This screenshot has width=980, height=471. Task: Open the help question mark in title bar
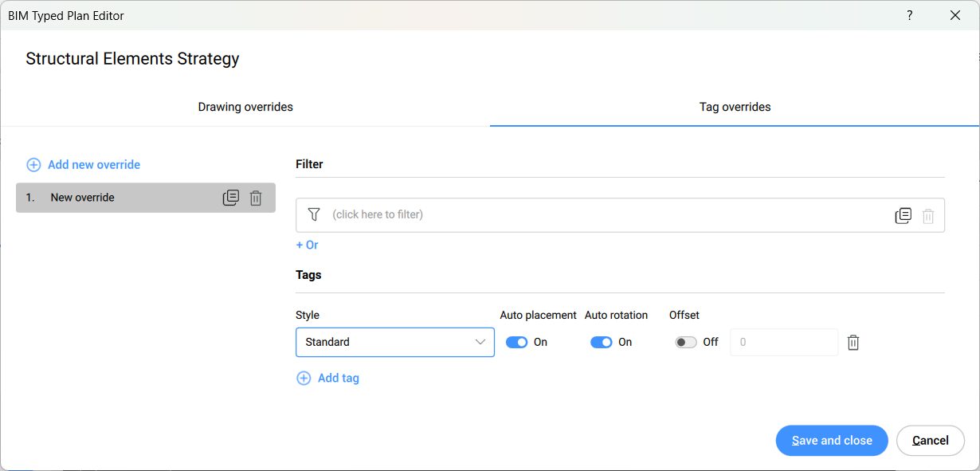coord(910,15)
